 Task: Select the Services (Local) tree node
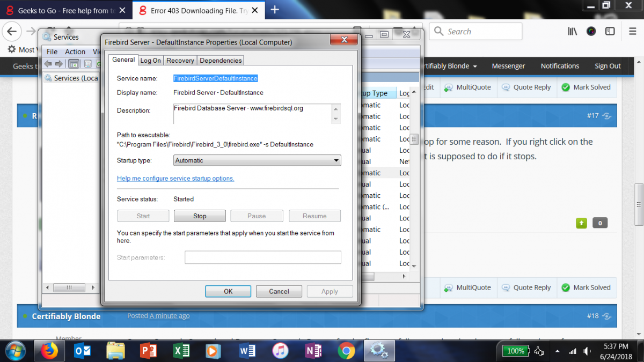(71, 78)
